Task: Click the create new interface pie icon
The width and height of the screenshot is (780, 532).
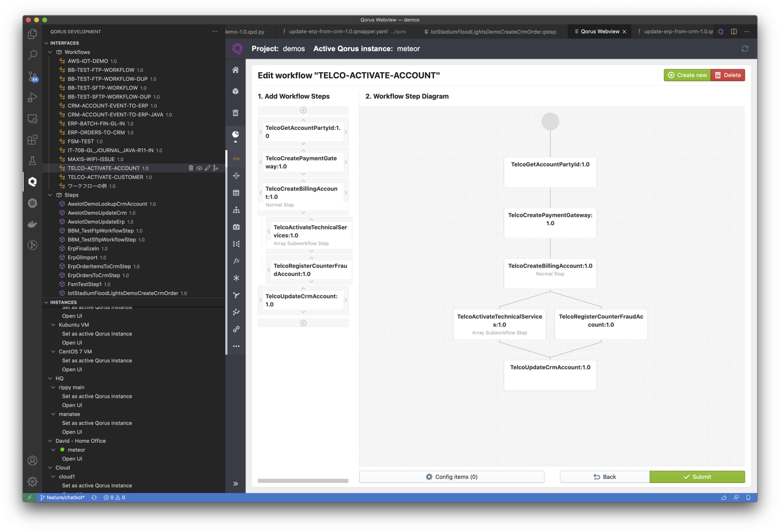Action: 236,134
